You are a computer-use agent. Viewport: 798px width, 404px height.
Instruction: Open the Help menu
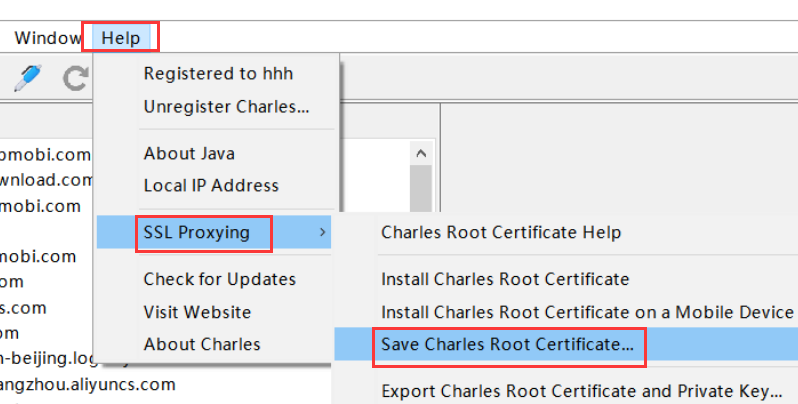(x=121, y=38)
